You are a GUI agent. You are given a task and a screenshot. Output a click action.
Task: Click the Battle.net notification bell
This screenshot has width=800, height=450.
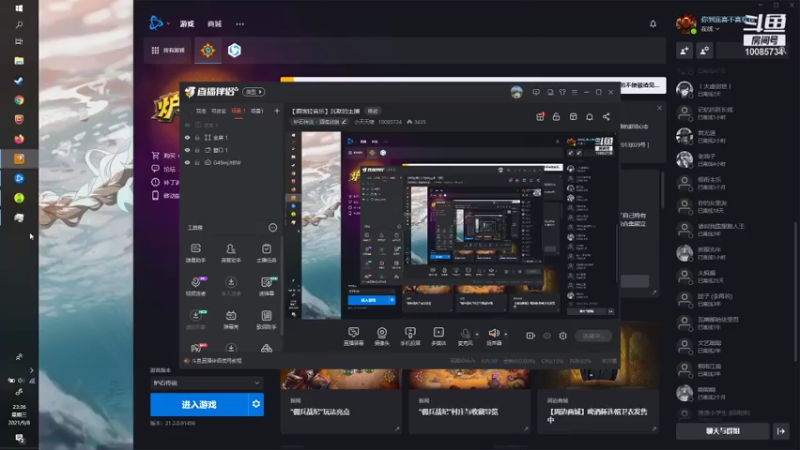tap(653, 23)
